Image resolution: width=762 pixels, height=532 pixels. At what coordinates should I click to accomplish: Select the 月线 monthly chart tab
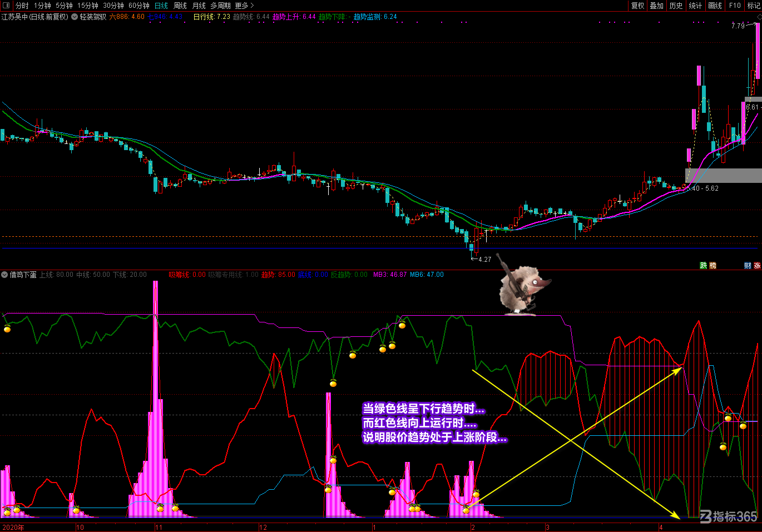pos(199,6)
